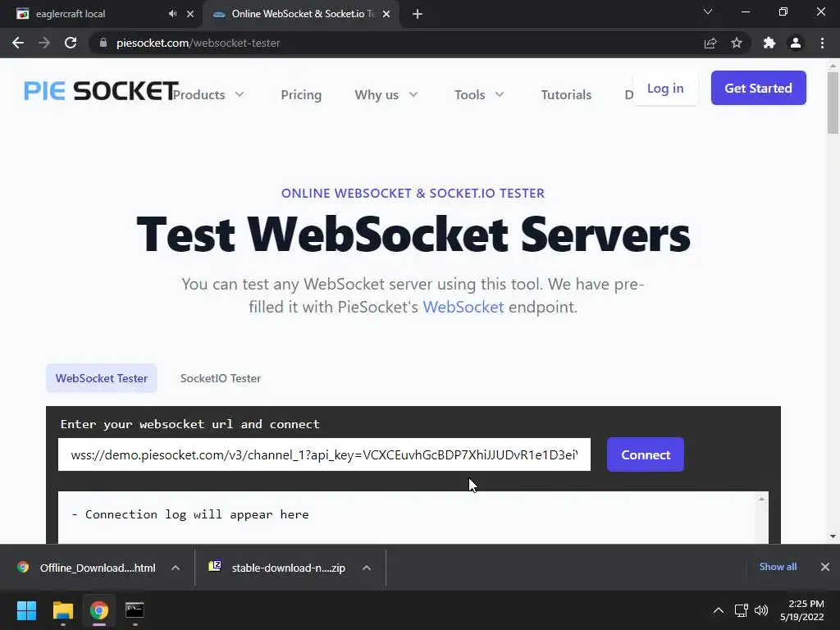
Task: Go back with the browser back arrow
Action: (x=18, y=43)
